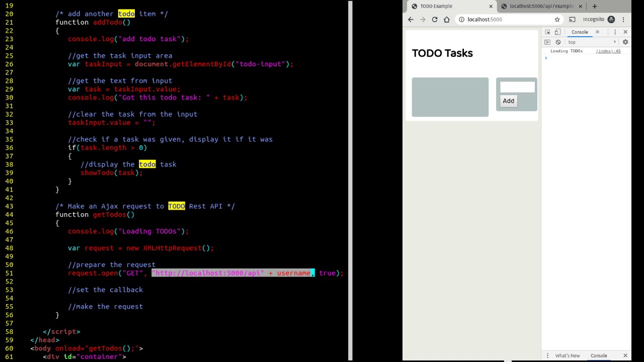View site information icon in address bar
The image size is (644, 362).
461,20
